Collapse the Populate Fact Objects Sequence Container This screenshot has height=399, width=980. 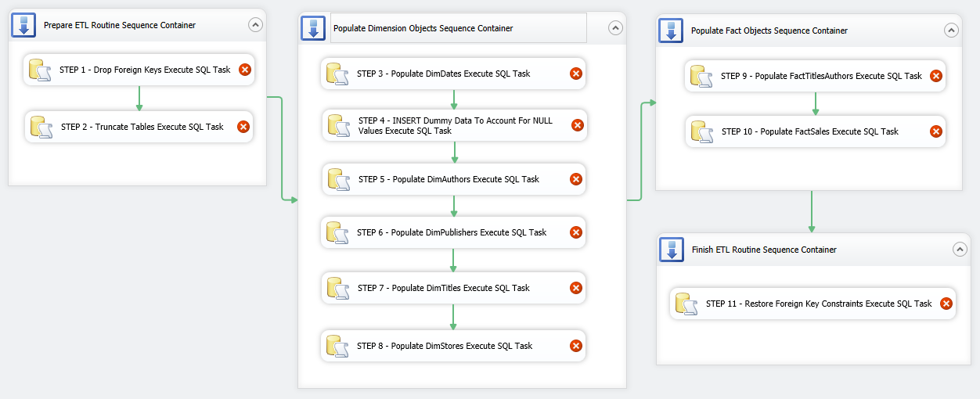coord(951,31)
